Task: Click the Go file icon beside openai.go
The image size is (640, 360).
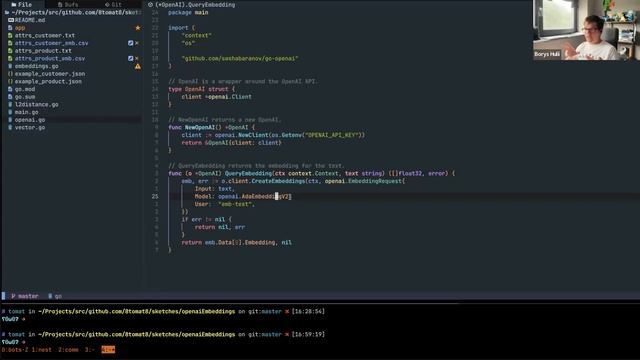Action: tap(10, 120)
